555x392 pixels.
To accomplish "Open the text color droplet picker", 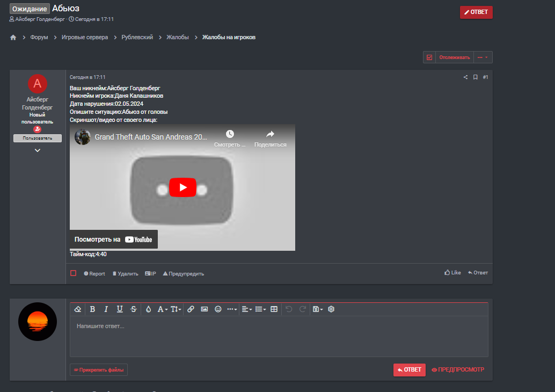I will pos(148,309).
